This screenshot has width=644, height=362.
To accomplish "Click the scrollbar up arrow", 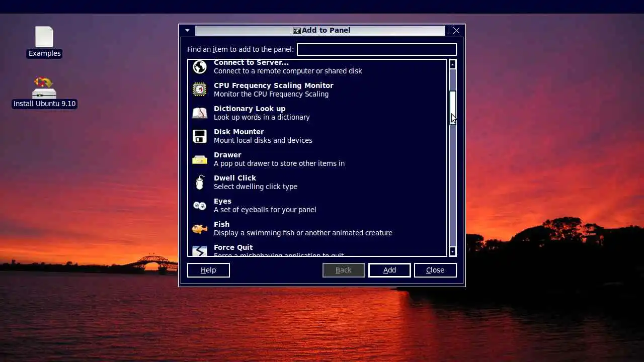I will pyautogui.click(x=453, y=64).
